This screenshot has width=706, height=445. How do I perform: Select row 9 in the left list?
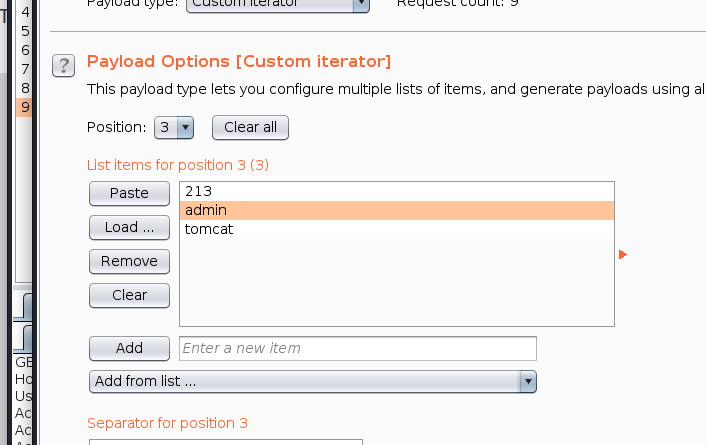coord(24,107)
